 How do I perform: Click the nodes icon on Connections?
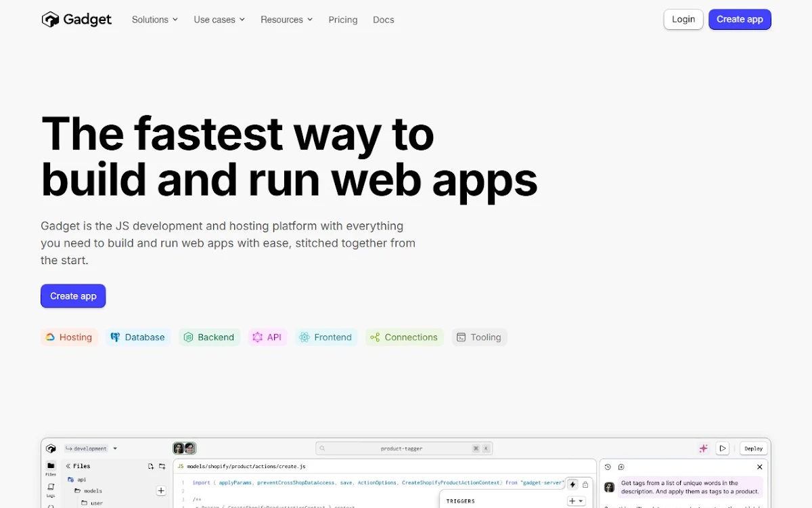pyautogui.click(x=375, y=337)
